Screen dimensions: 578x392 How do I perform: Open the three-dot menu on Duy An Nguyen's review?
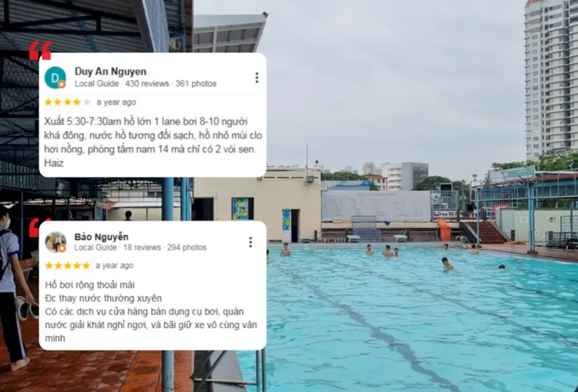pos(257,77)
